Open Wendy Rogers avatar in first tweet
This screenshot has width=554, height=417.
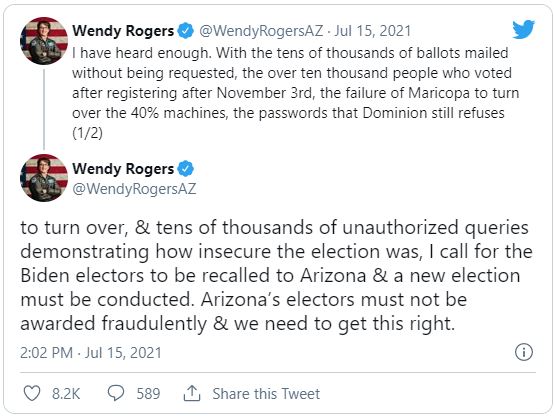(x=44, y=41)
